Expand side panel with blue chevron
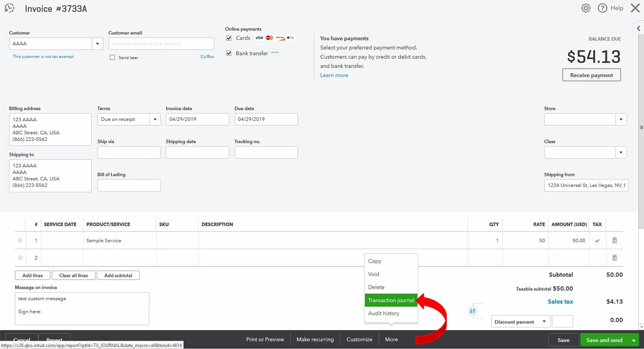Image resolution: width=644 pixels, height=349 pixels. tap(638, 28)
